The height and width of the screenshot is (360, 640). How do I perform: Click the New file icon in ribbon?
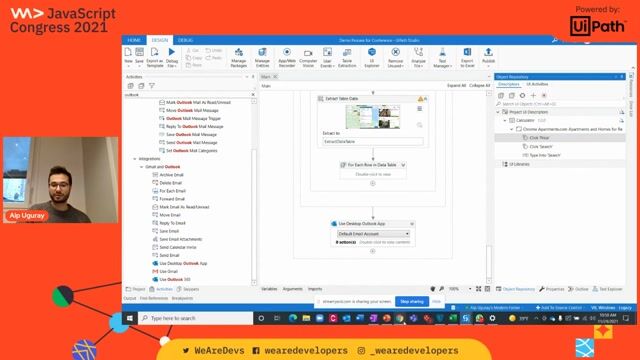(128, 52)
